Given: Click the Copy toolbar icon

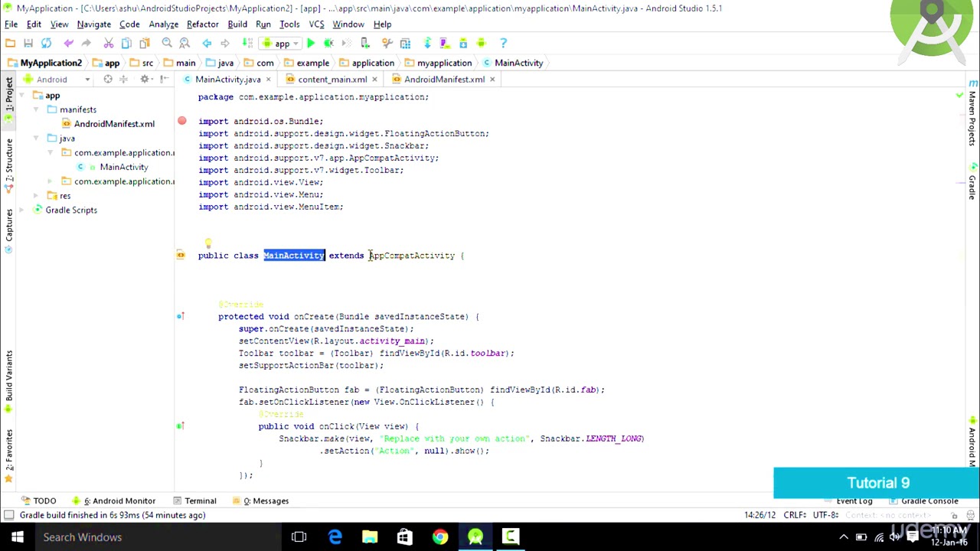Looking at the screenshot, I should point(126,44).
